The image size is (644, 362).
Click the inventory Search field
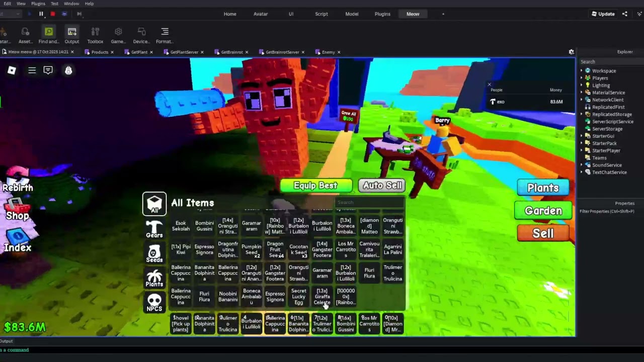pos(369,203)
